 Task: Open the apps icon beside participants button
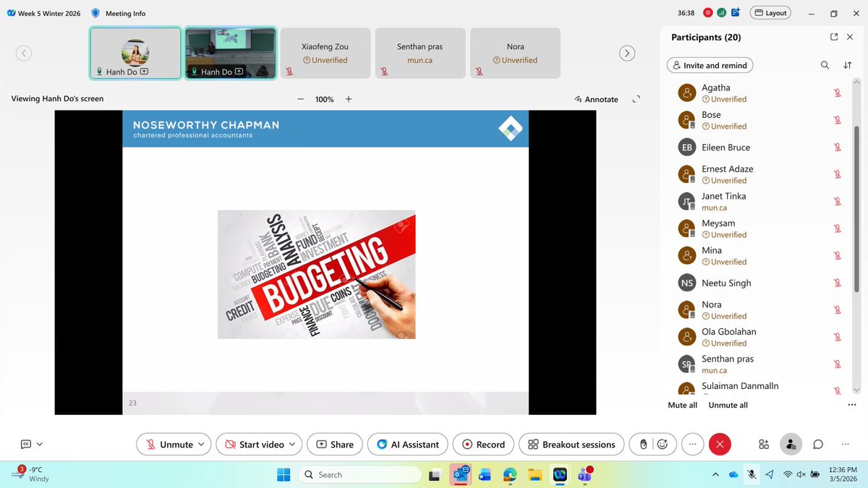[764, 445]
